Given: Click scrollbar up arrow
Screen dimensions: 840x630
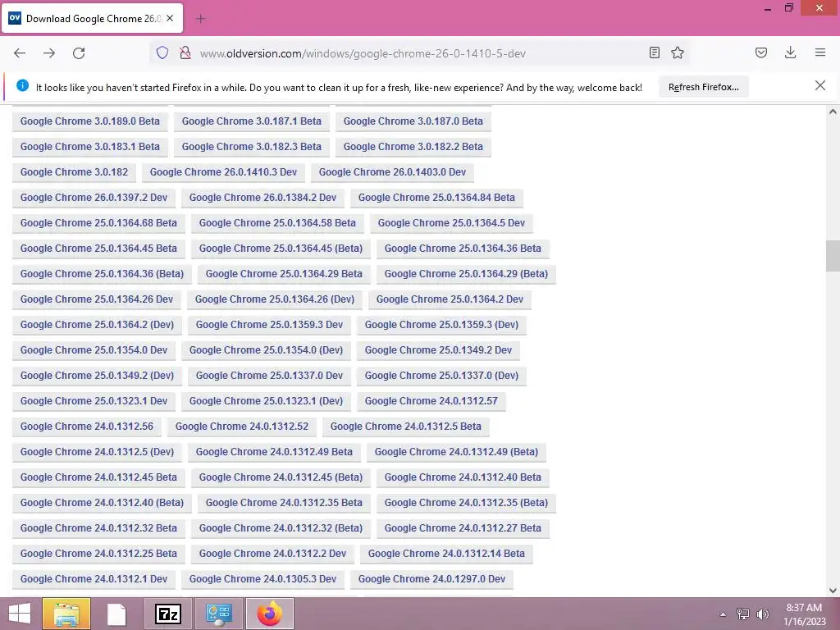Looking at the screenshot, I should tap(833, 112).
